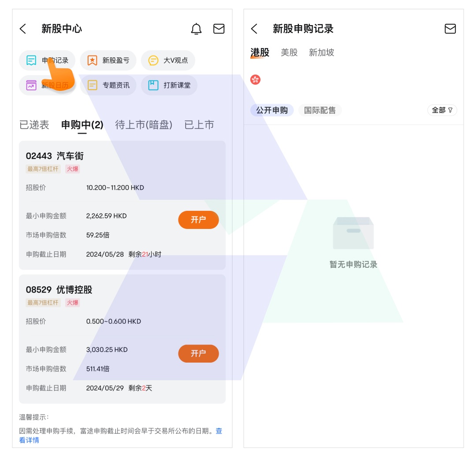Tap 汽车街 subscription multiple 59.25倍
This screenshot has height=457, width=476.
(x=98, y=235)
